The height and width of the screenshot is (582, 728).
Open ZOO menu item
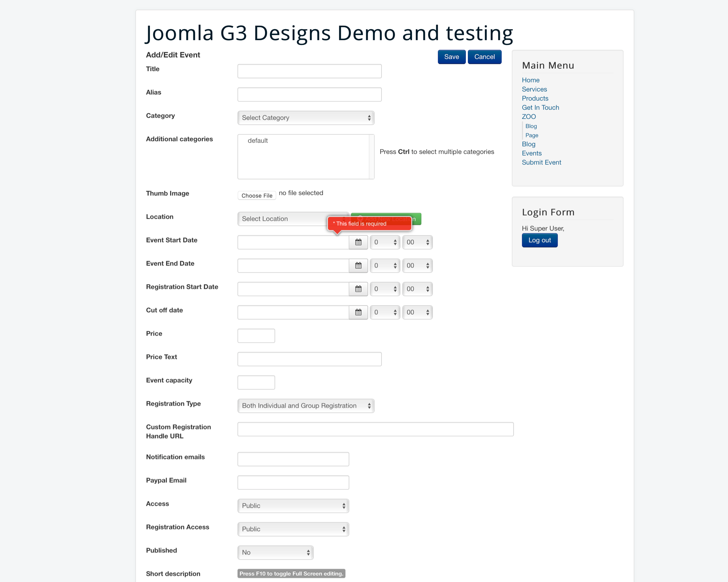pos(529,116)
